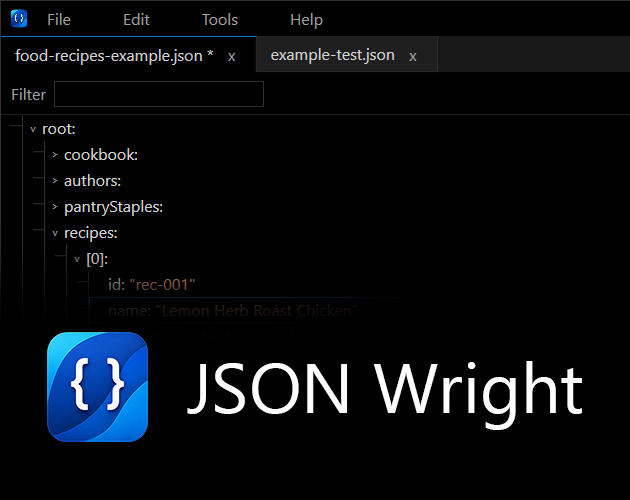Click the JSON Wright app icon in menu bar

click(19, 19)
